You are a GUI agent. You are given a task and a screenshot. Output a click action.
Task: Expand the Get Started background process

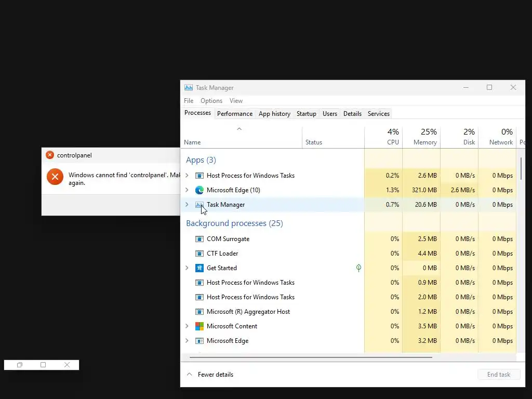coord(187,268)
